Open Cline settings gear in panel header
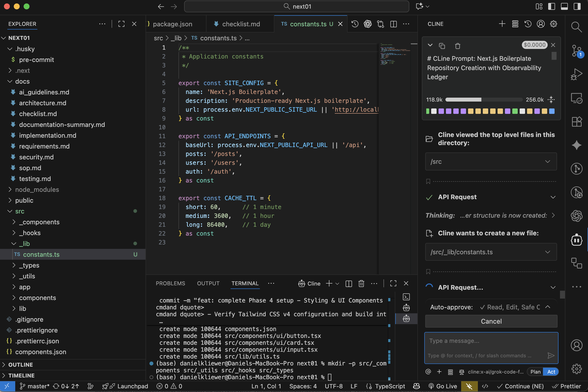 (554, 24)
